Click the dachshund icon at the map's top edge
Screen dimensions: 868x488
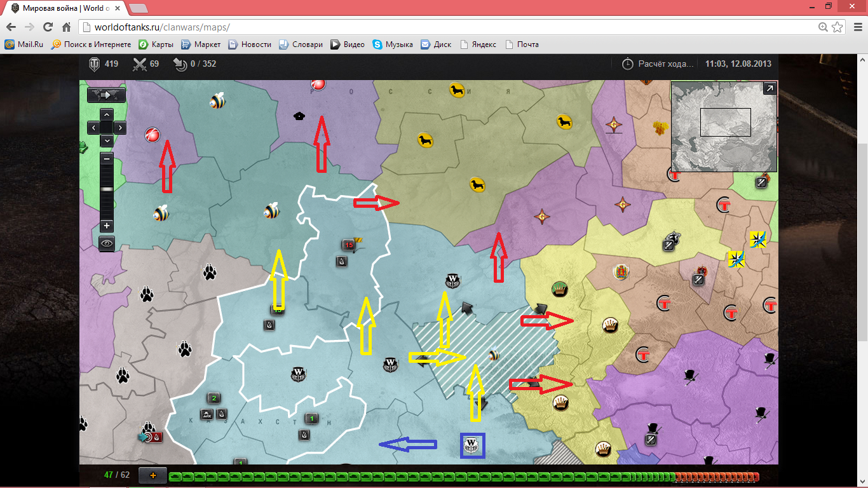pyautogui.click(x=456, y=90)
